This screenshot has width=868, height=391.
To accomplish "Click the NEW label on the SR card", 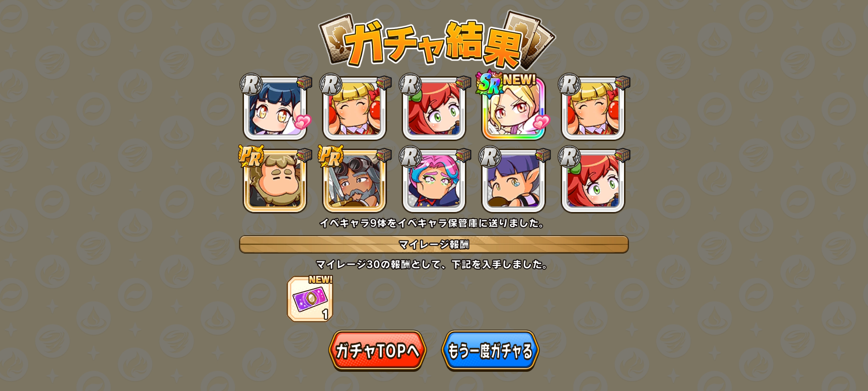I will pos(519,80).
